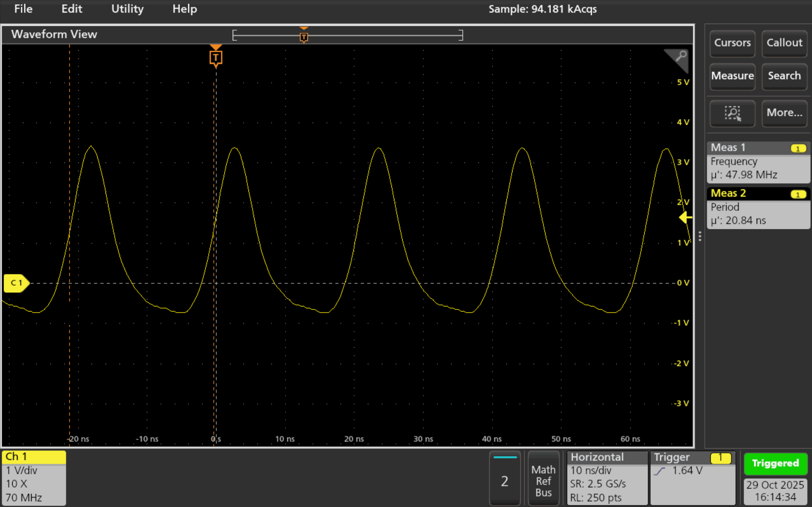This screenshot has width=812, height=507.
Task: Open the Zoom selection icon in right panel
Action: (732, 114)
